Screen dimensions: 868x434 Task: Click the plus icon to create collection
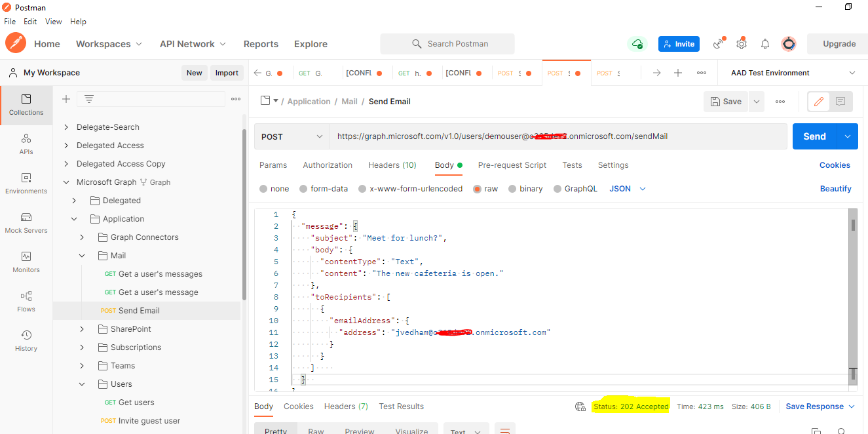tap(66, 99)
